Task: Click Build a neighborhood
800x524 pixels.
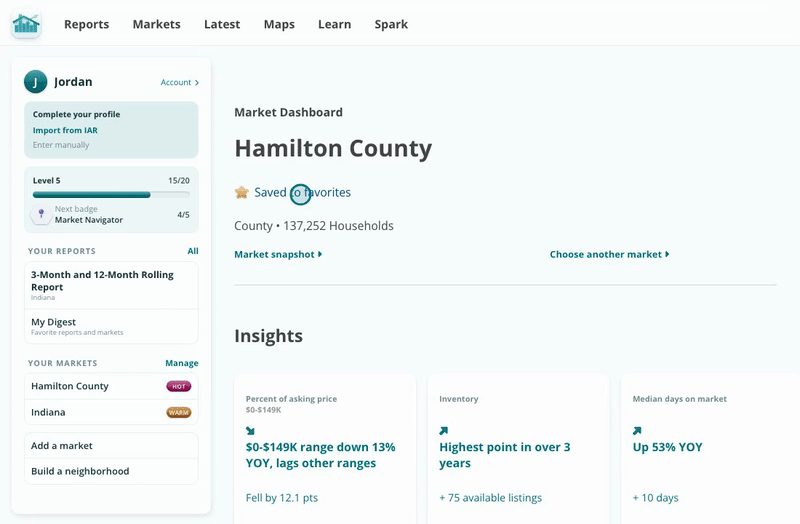Action: [111, 471]
